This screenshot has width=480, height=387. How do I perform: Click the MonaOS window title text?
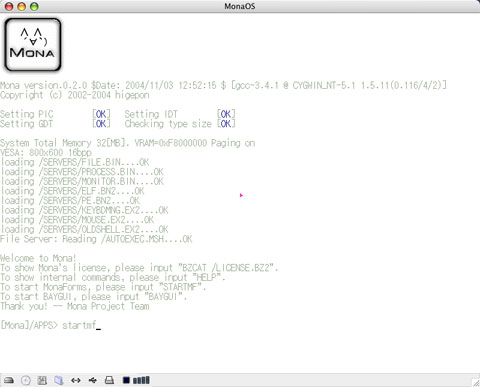240,6
